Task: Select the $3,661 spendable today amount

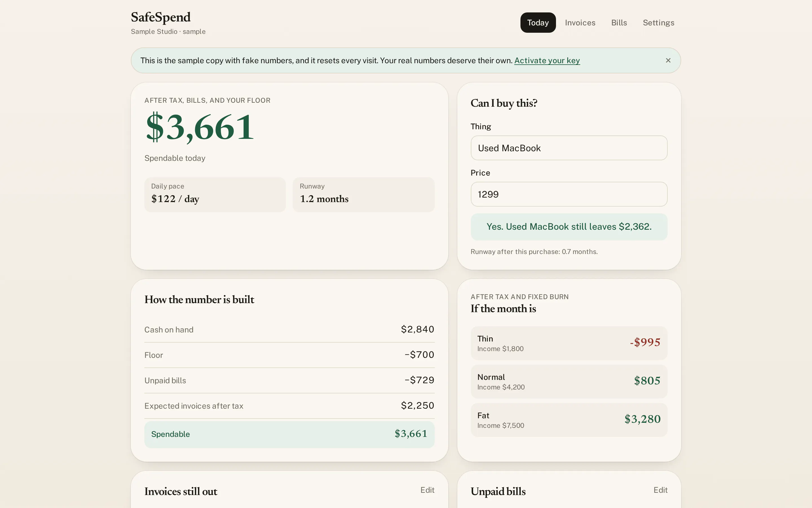Action: point(200,127)
